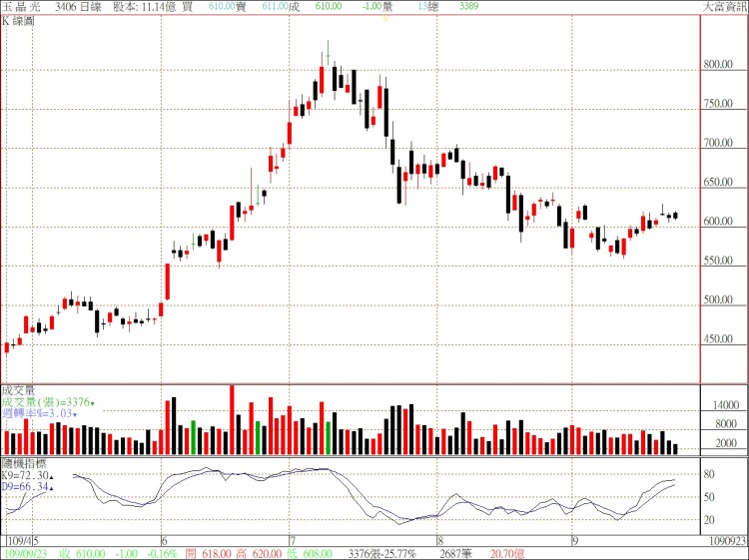The image size is (749, 560).
Task: Select the 成交量 panel title
Action: coord(18,390)
